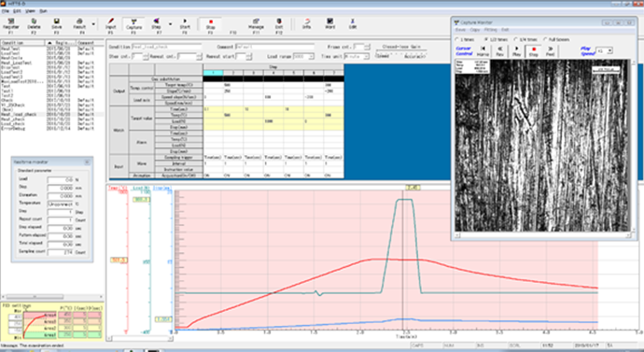Open the Input pencil tool
The height and width of the screenshot is (352, 644).
(110, 24)
